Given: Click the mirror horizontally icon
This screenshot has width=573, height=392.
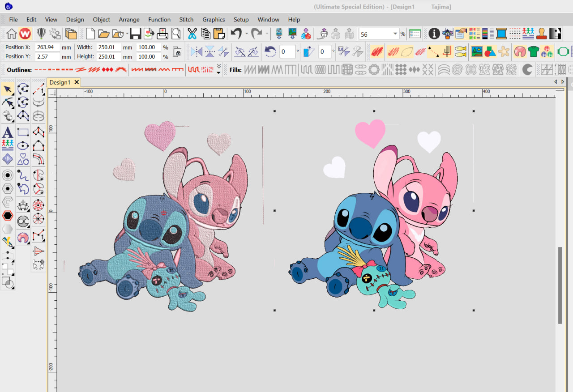Looking at the screenshot, I should (x=197, y=51).
